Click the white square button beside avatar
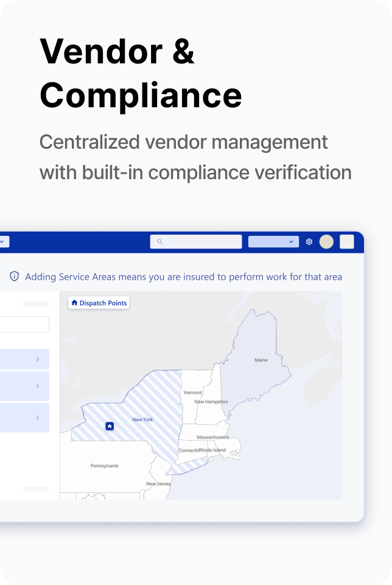 pos(346,242)
